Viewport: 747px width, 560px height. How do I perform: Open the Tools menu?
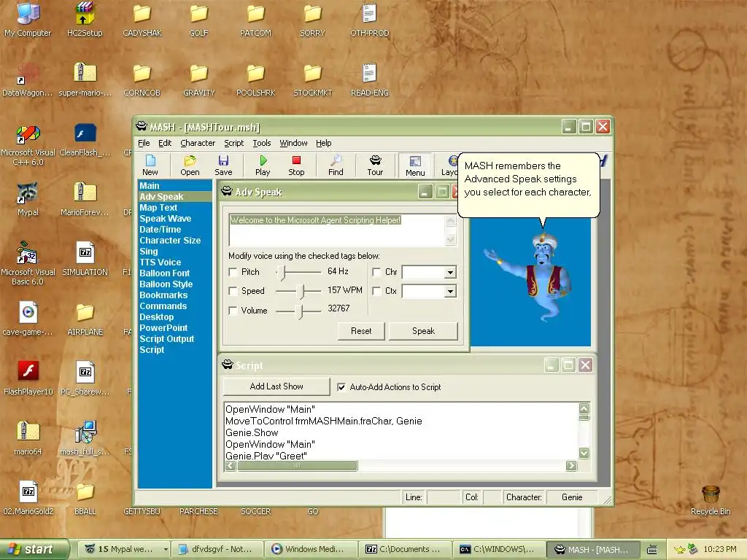[x=262, y=143]
